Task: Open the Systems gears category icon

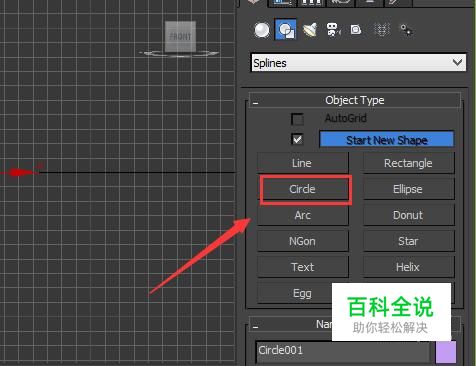Action: point(406,30)
